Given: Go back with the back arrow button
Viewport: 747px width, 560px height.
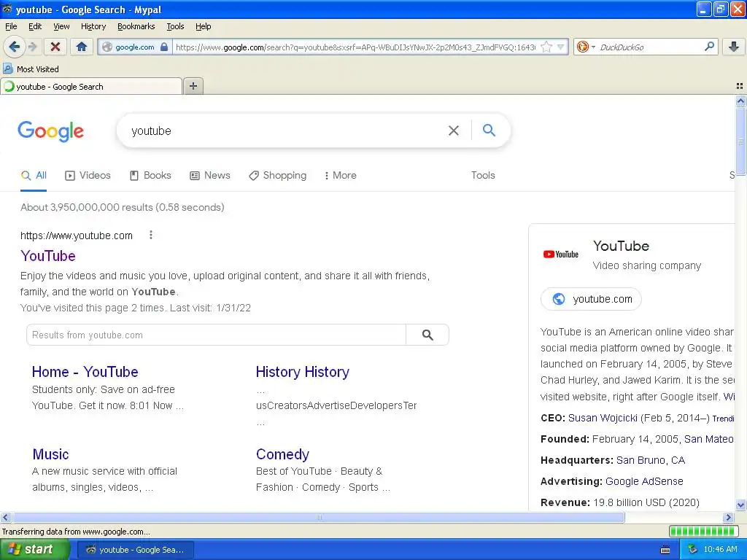Looking at the screenshot, I should 14,47.
